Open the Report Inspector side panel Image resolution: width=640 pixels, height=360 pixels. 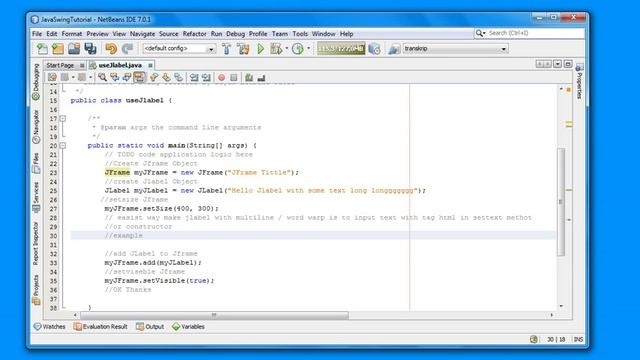point(36,244)
